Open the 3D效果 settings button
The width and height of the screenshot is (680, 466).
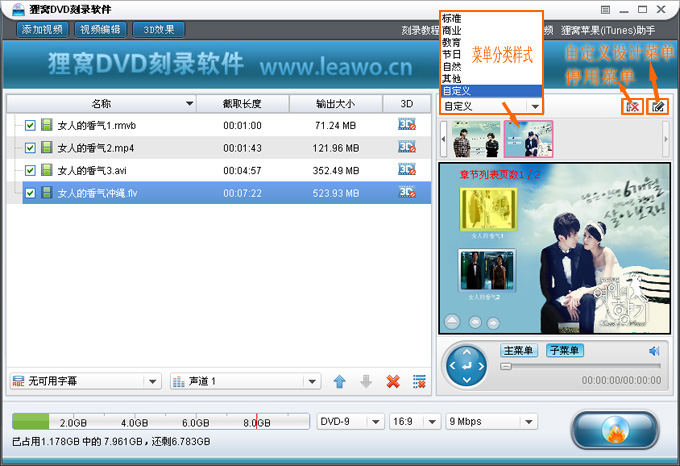tap(159, 29)
